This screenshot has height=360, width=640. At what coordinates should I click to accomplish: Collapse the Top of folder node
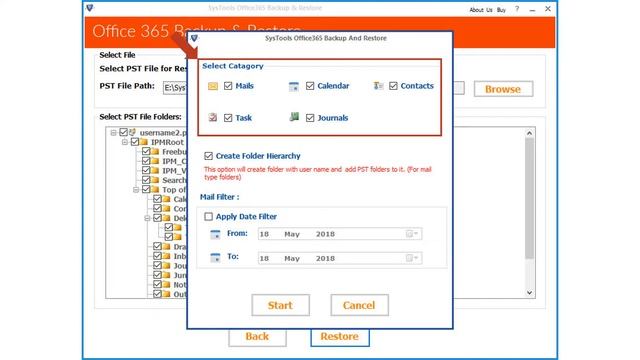pos(136,190)
